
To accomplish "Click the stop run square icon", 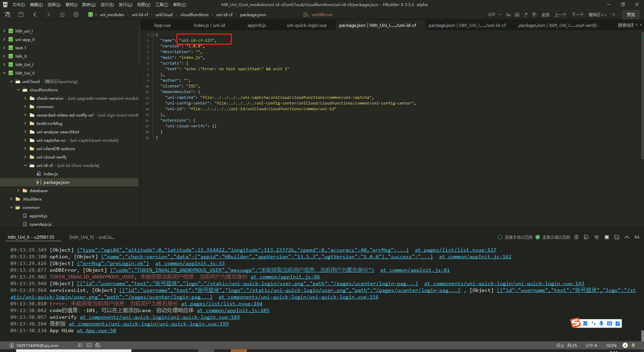I will tap(606, 237).
